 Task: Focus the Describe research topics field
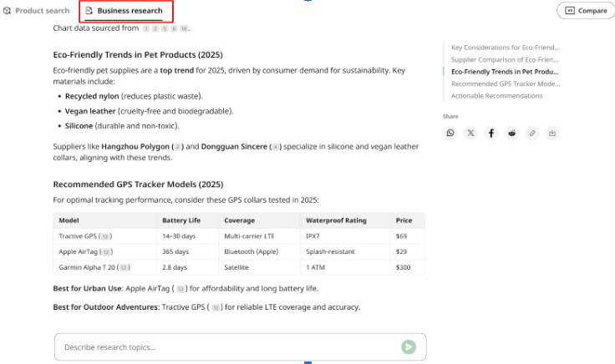[x=227, y=347]
